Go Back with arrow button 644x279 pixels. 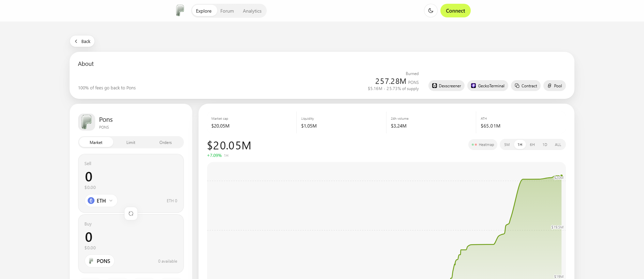82,41
